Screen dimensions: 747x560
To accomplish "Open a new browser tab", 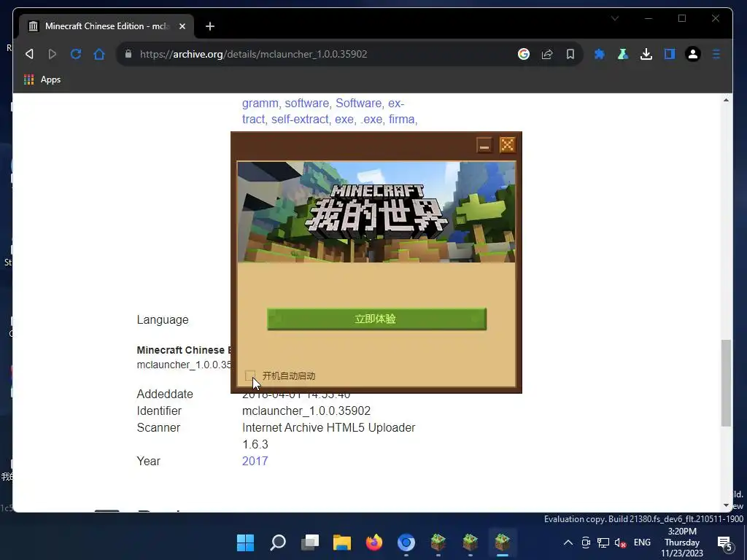I will (x=209, y=26).
